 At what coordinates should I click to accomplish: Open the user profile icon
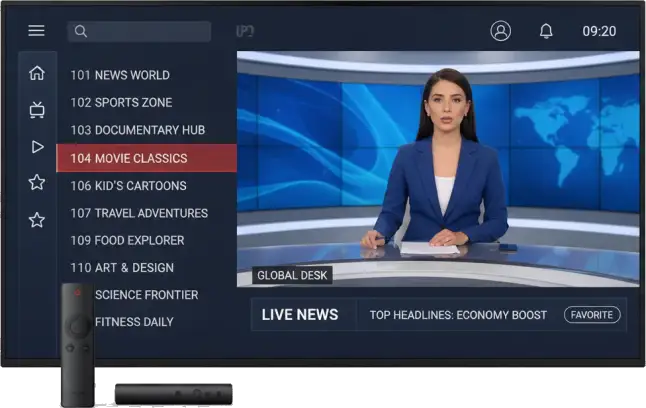click(x=501, y=31)
